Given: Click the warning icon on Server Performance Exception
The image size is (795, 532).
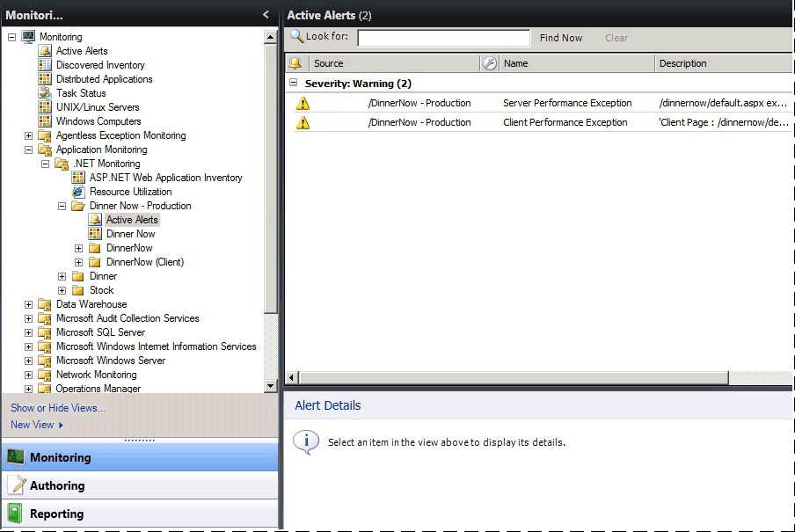Looking at the screenshot, I should [303, 103].
